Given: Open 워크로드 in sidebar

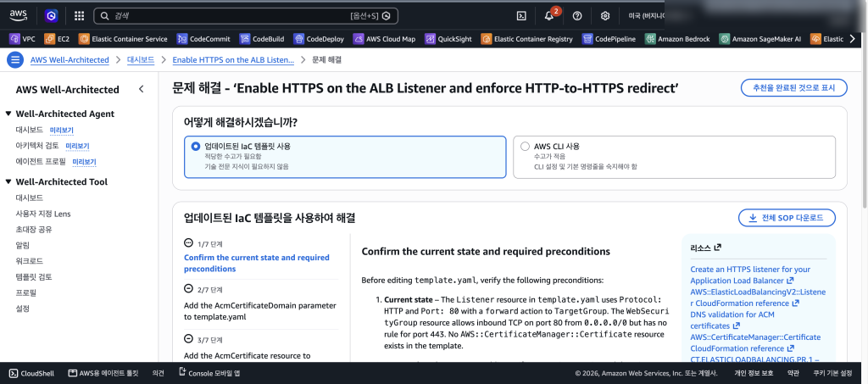Looking at the screenshot, I should click(30, 260).
